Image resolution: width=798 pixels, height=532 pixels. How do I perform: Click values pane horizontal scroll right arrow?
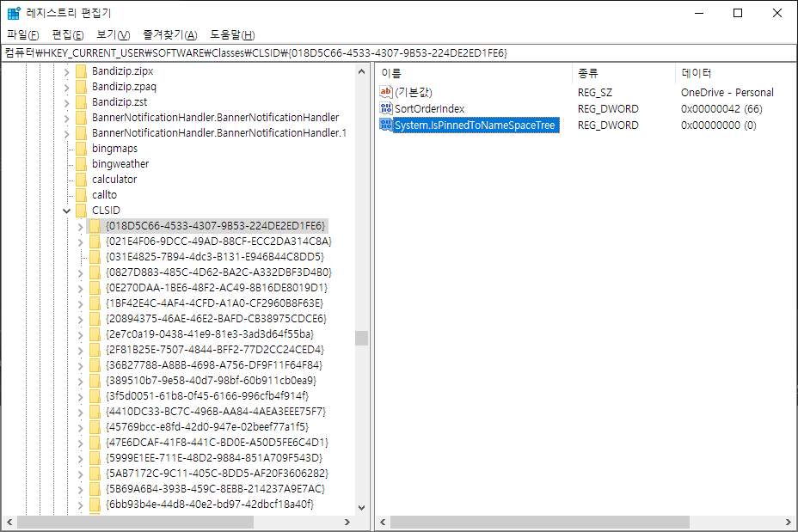789,522
